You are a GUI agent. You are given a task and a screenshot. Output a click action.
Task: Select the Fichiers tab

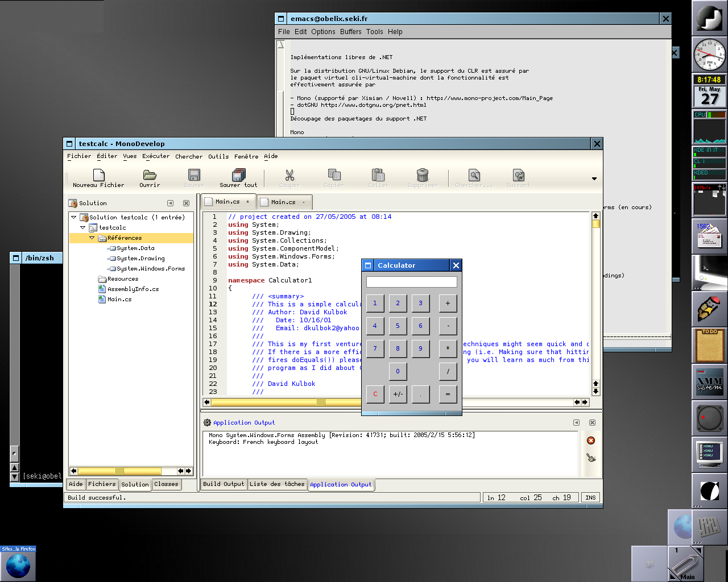[102, 484]
